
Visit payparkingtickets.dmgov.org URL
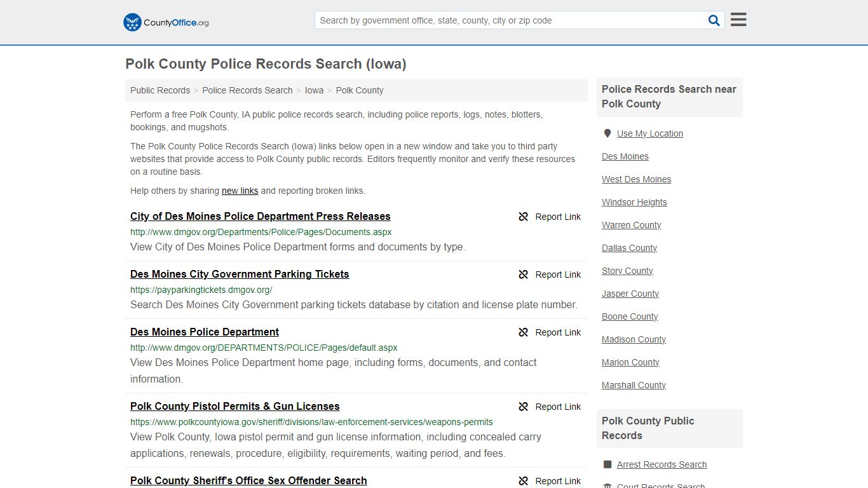[x=201, y=290]
